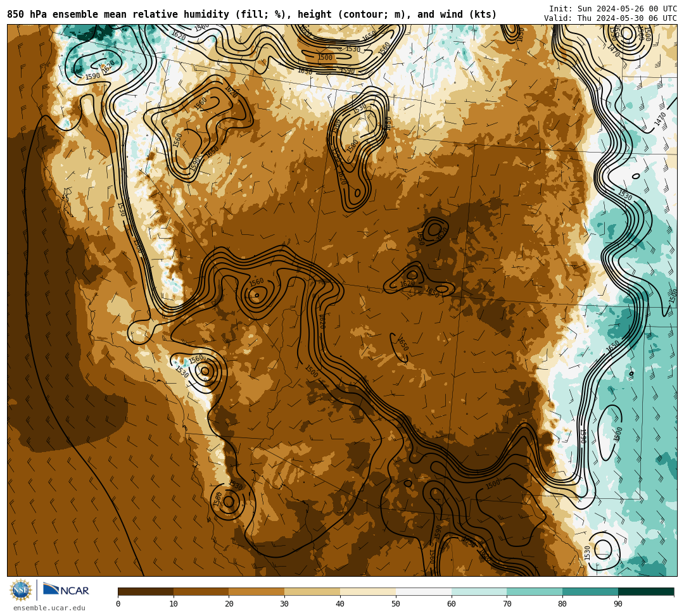684x616 pixels.
Task: Pick the 70–80% teal colorbar segment
Action: [535, 591]
